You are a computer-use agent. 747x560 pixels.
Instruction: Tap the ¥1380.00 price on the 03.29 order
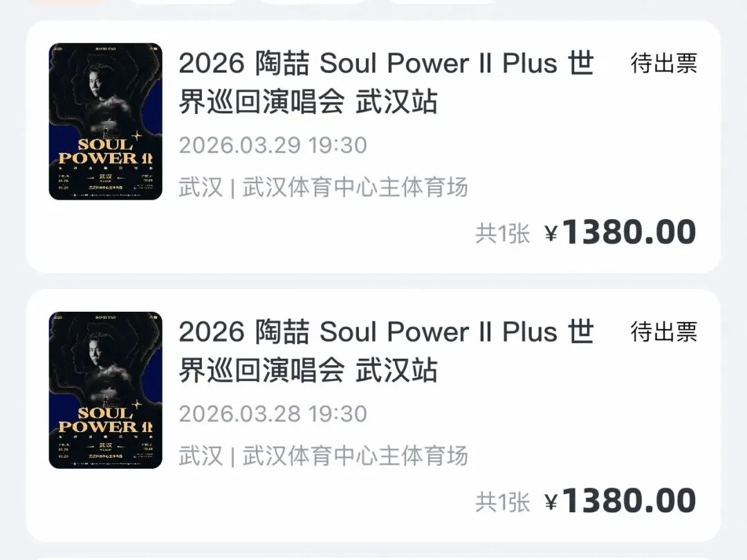620,232
